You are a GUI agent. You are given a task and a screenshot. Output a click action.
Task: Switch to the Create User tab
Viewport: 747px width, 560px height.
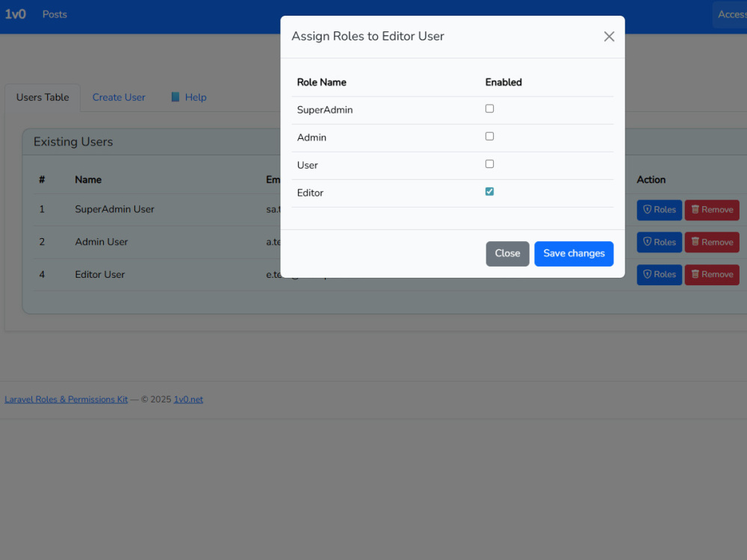point(119,98)
